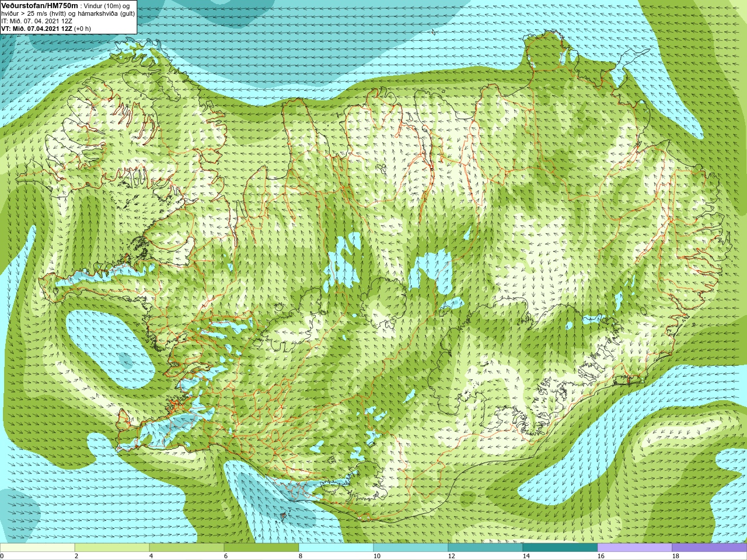747x560 pixels.
Task: Click the legend label '18'
Action: (675, 556)
